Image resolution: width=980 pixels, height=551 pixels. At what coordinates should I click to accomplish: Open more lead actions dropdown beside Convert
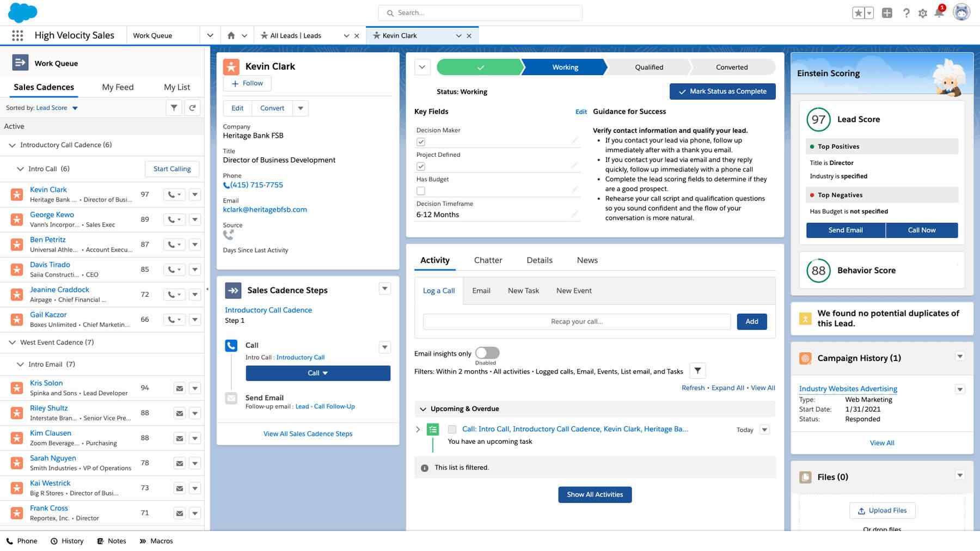click(301, 108)
